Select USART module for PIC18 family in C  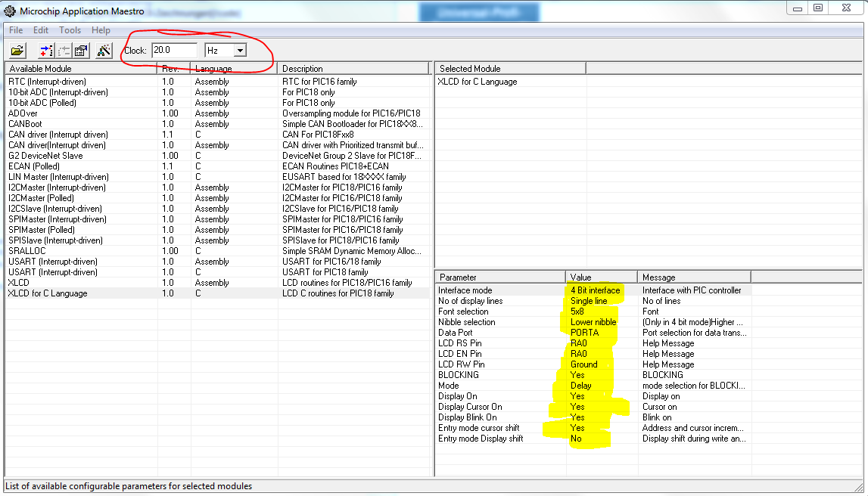[x=217, y=271]
